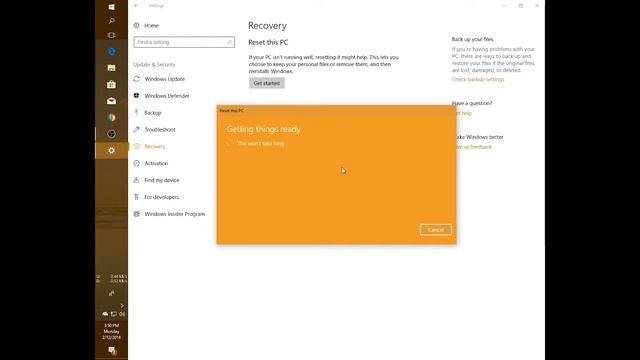Show hidden tray icons chevron
The height and width of the screenshot is (360, 640).
(122, 305)
